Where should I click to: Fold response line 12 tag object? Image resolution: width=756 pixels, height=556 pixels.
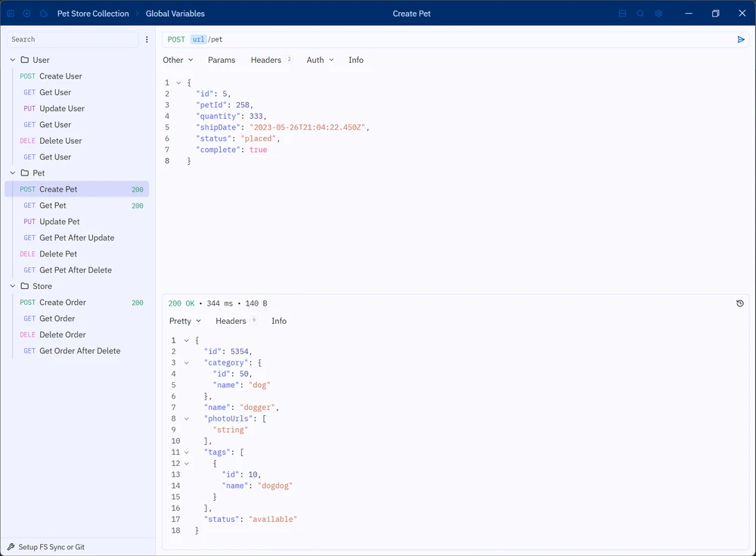coord(187,463)
